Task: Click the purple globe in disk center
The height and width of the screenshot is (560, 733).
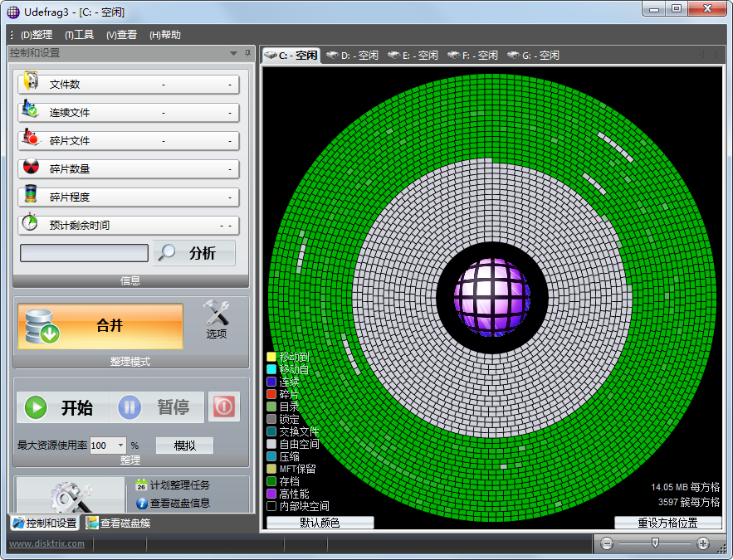Action: pyautogui.click(x=491, y=298)
